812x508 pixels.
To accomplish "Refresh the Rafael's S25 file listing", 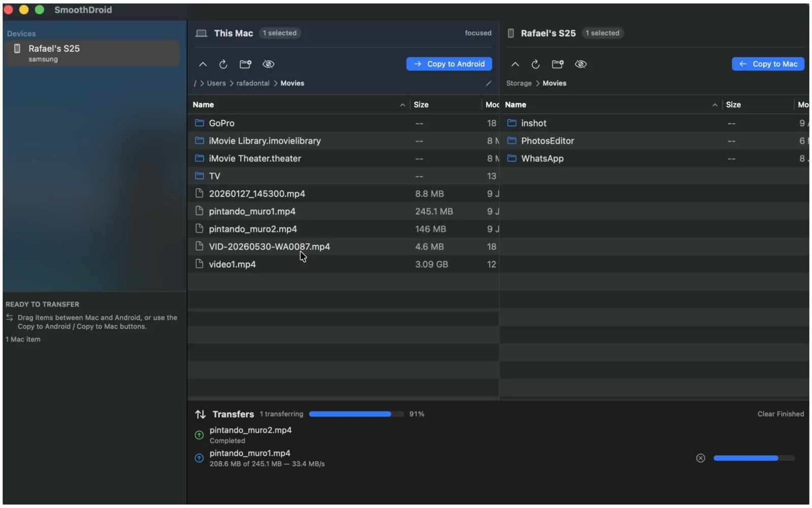I will (535, 65).
